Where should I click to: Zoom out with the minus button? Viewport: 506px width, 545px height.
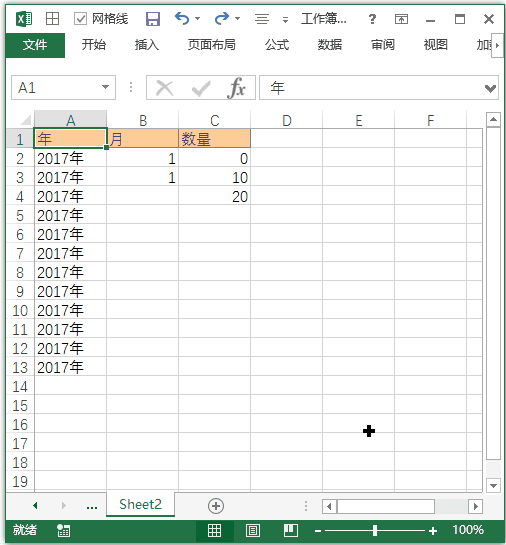318,531
